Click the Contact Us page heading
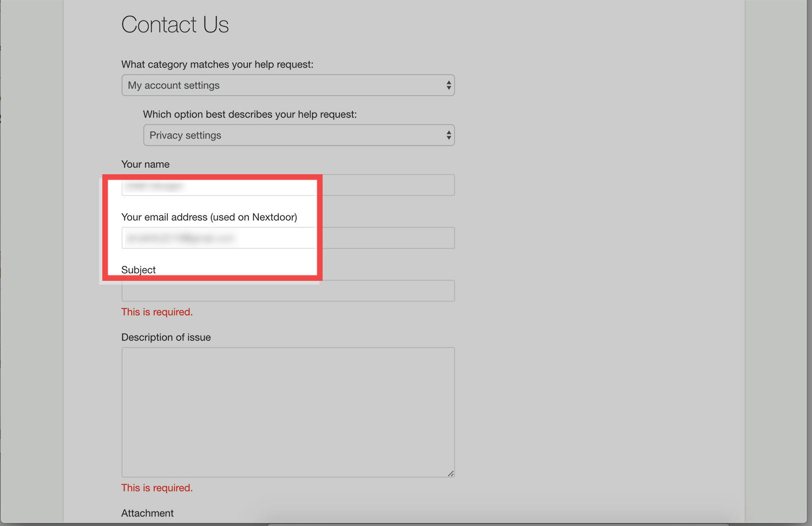The height and width of the screenshot is (526, 812). [175, 24]
